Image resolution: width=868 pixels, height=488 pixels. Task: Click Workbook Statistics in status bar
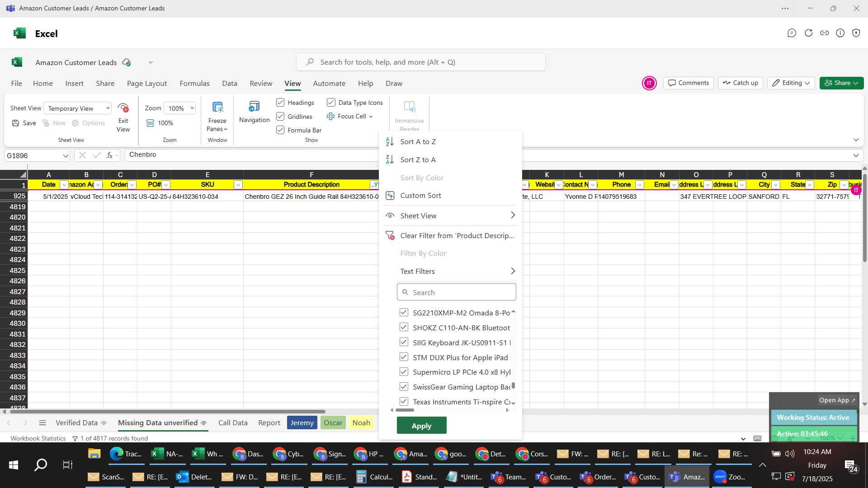38,438
